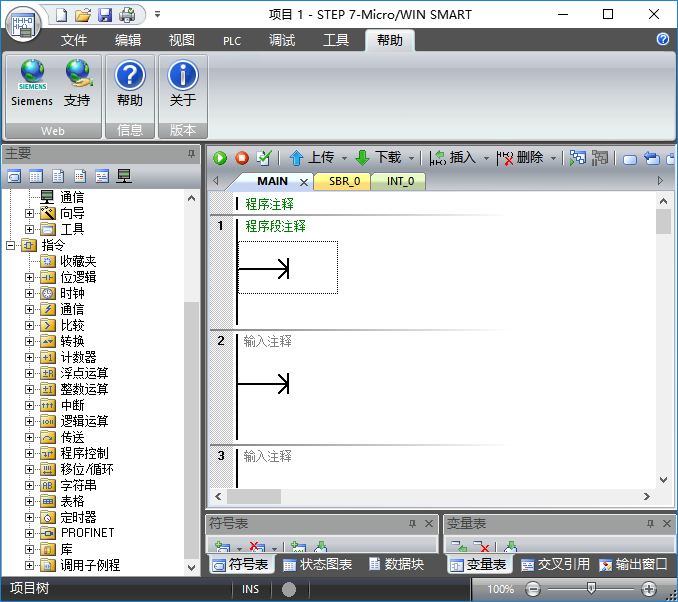
Task: Toggle pin on the 变量表 panel
Action: (650, 524)
